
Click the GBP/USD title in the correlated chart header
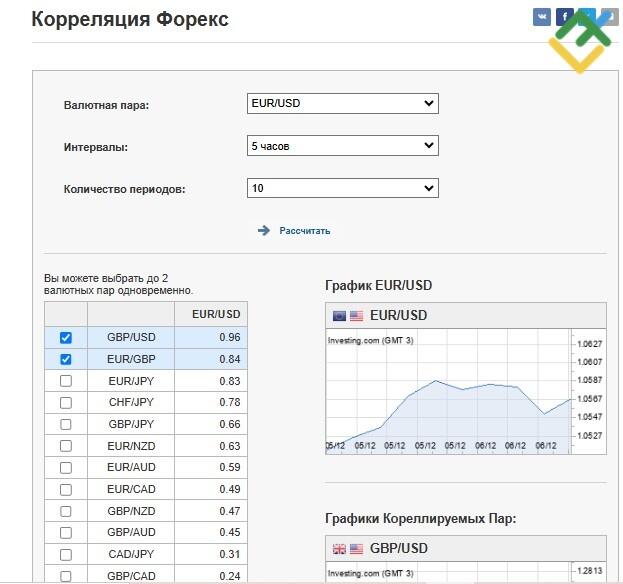point(399,549)
